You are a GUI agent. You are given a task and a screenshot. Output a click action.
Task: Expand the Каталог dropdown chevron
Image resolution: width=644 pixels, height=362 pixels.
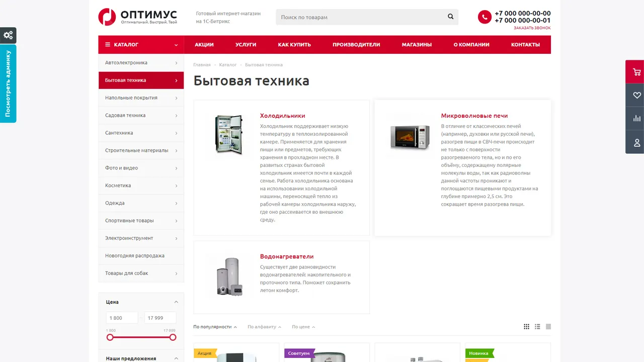point(176,45)
